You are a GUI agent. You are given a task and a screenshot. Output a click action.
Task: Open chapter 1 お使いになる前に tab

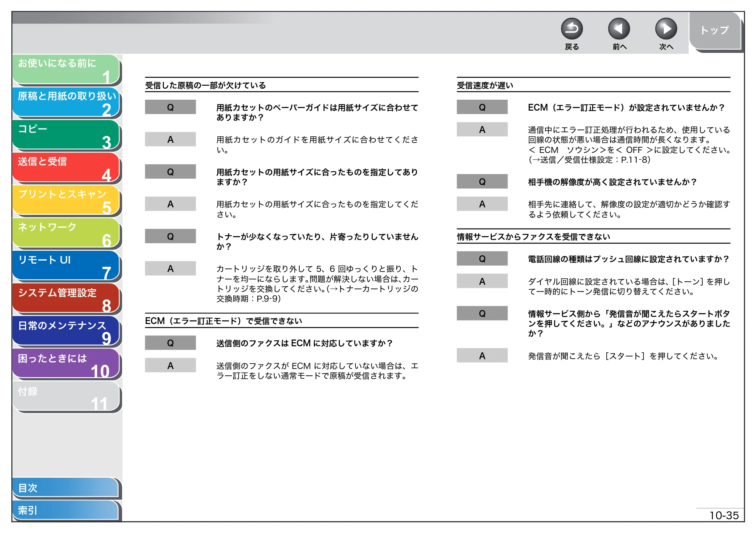pyautogui.click(x=66, y=69)
